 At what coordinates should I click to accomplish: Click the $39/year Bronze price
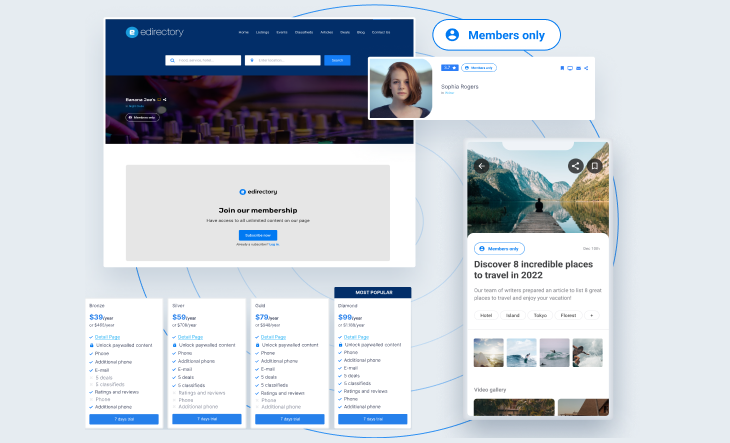(x=101, y=317)
